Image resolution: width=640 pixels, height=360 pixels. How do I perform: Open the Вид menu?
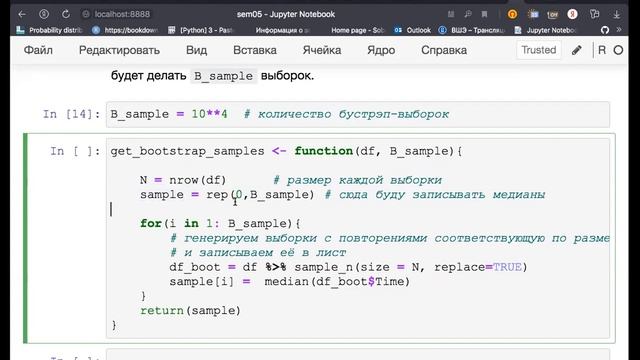196,50
